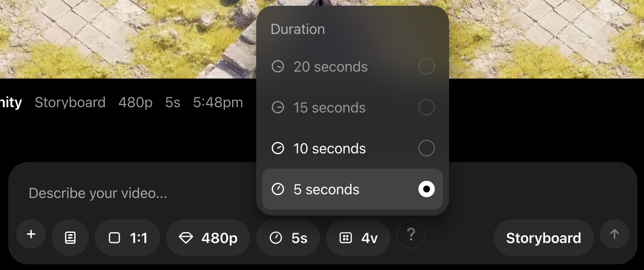The width and height of the screenshot is (644, 270).
Task: Open the 1:1 aspect ratio dropdown
Action: coord(127,238)
